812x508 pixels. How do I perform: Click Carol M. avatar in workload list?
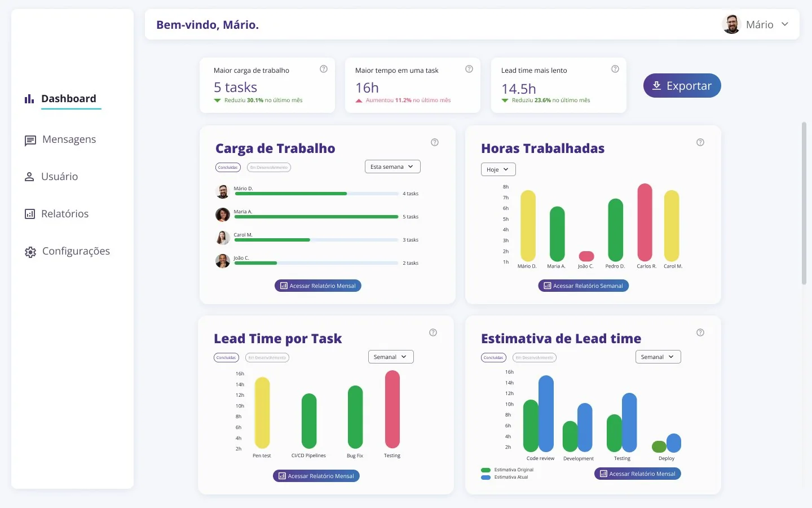click(223, 238)
